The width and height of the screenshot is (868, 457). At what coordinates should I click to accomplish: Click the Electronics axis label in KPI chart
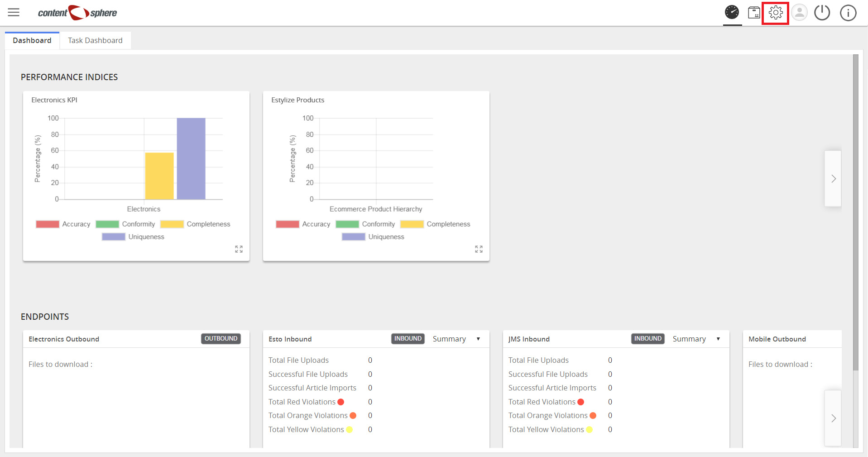(x=144, y=209)
